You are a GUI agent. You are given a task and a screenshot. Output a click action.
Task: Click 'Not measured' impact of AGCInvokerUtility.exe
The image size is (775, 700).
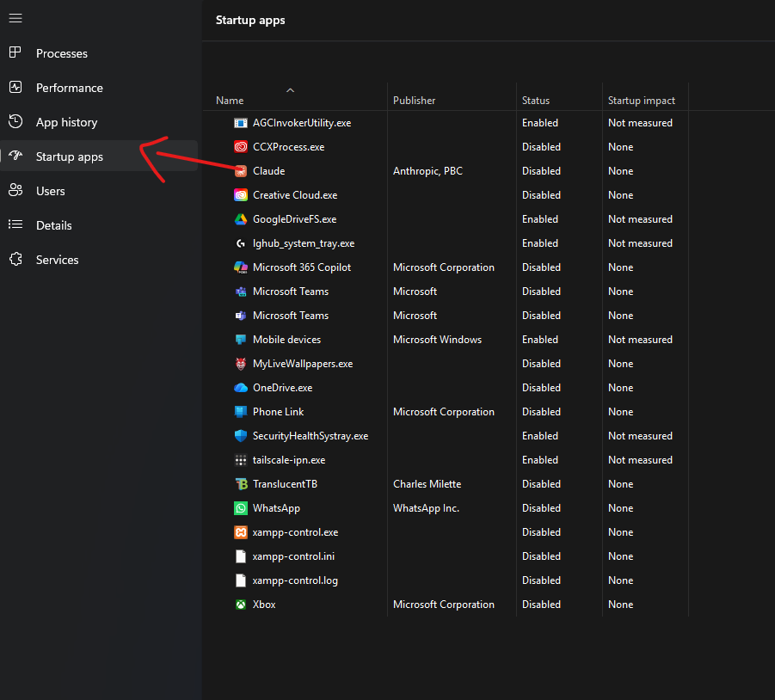640,123
